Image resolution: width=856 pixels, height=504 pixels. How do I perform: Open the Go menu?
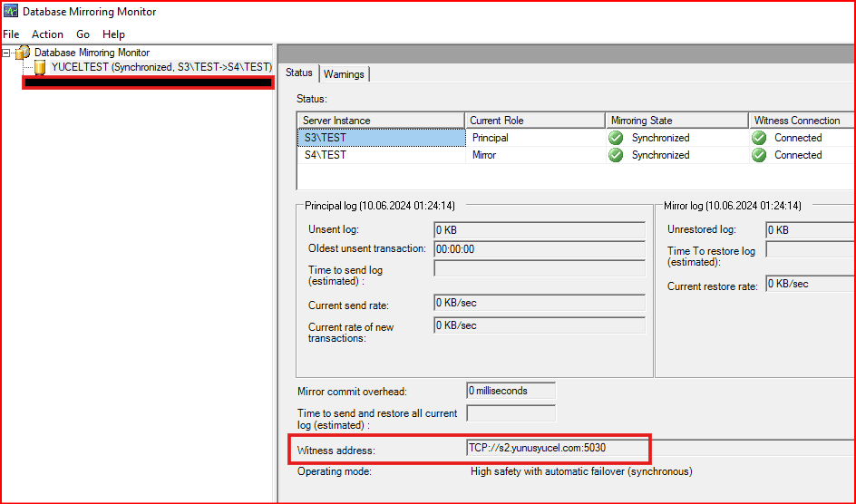tap(83, 34)
